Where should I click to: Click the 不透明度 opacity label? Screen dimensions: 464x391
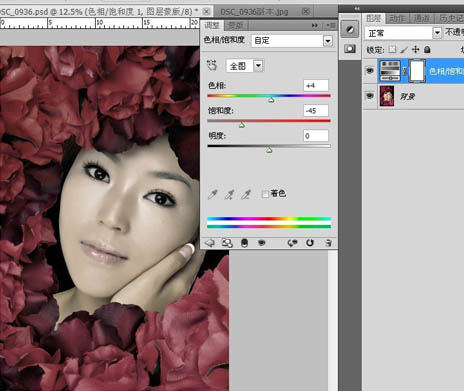click(x=455, y=32)
